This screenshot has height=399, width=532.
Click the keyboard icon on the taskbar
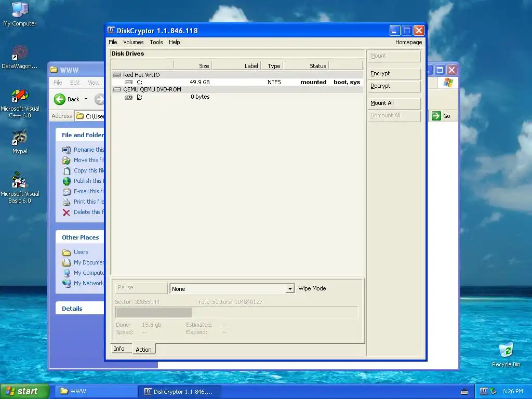pyautogui.click(x=464, y=392)
